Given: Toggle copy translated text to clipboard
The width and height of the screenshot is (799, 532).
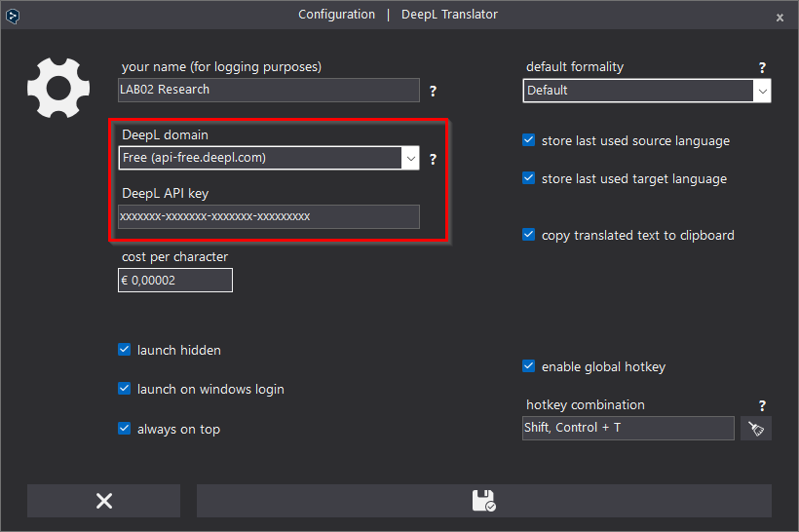Looking at the screenshot, I should pyautogui.click(x=529, y=235).
